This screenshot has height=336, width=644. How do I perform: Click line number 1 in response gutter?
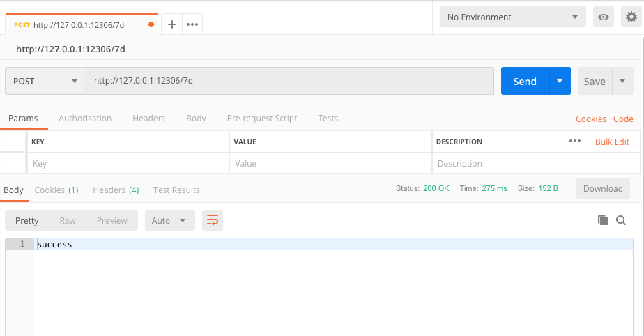point(22,244)
